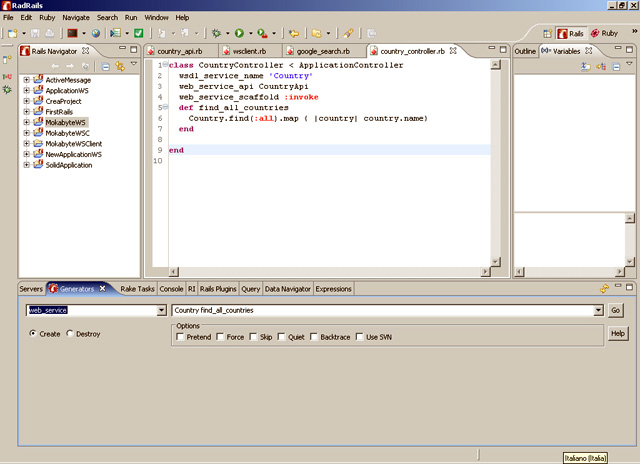Click the New file toolbar icon
The height and width of the screenshot is (464, 640).
coord(13,33)
